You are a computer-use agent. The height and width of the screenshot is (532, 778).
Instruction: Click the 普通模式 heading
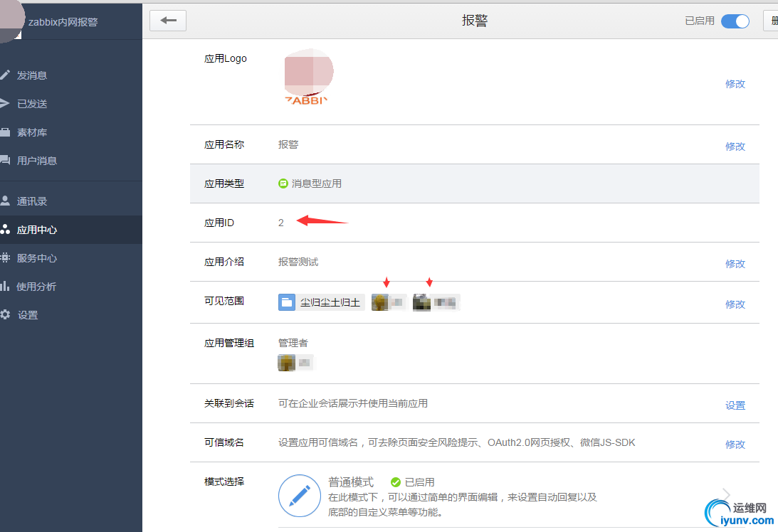pos(351,482)
